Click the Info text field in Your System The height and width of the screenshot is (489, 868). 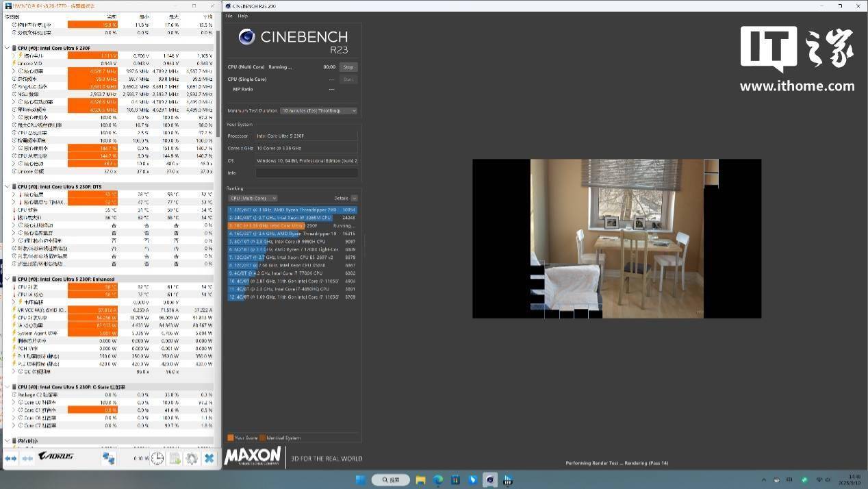(306, 173)
